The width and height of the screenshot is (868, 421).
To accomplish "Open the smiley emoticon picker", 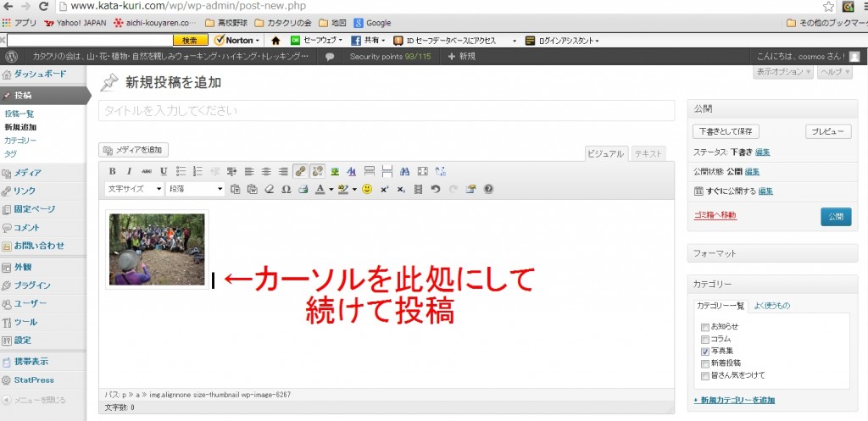I will click(367, 189).
